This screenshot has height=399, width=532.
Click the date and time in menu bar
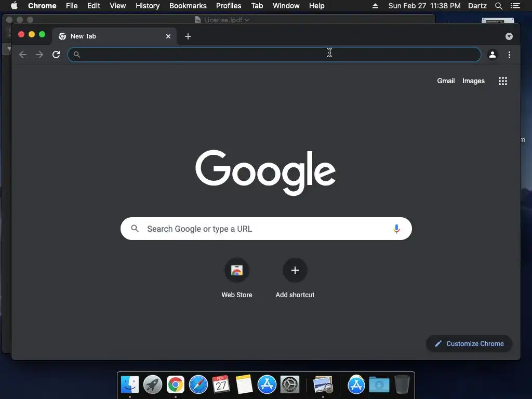pyautogui.click(x=424, y=6)
